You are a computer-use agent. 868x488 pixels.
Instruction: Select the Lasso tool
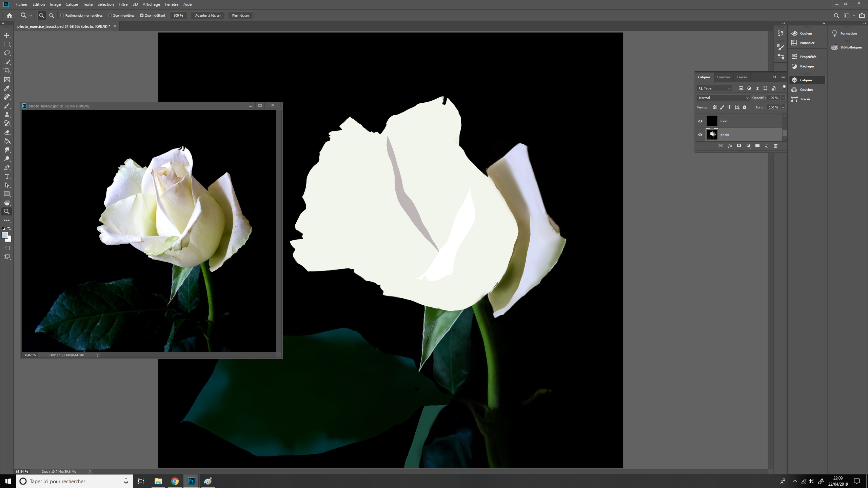(x=7, y=53)
